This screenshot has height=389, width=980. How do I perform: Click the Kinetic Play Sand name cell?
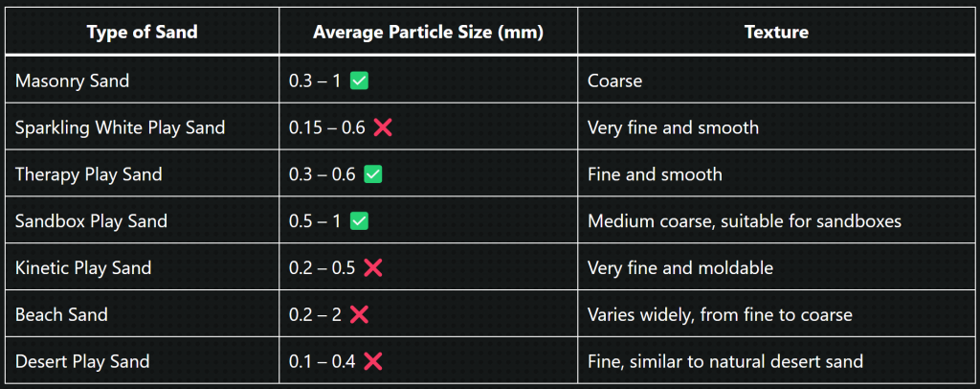tap(142, 267)
